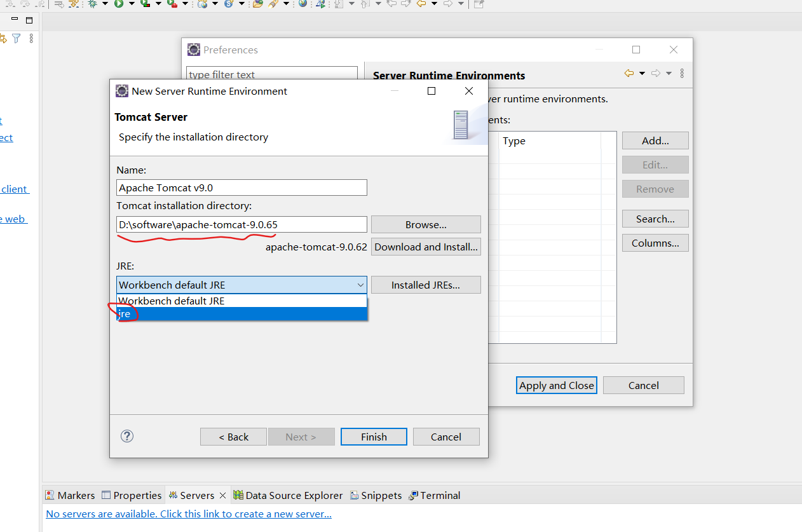Click the Tomcat installation directory text field
This screenshot has width=802, height=532.
(x=242, y=224)
